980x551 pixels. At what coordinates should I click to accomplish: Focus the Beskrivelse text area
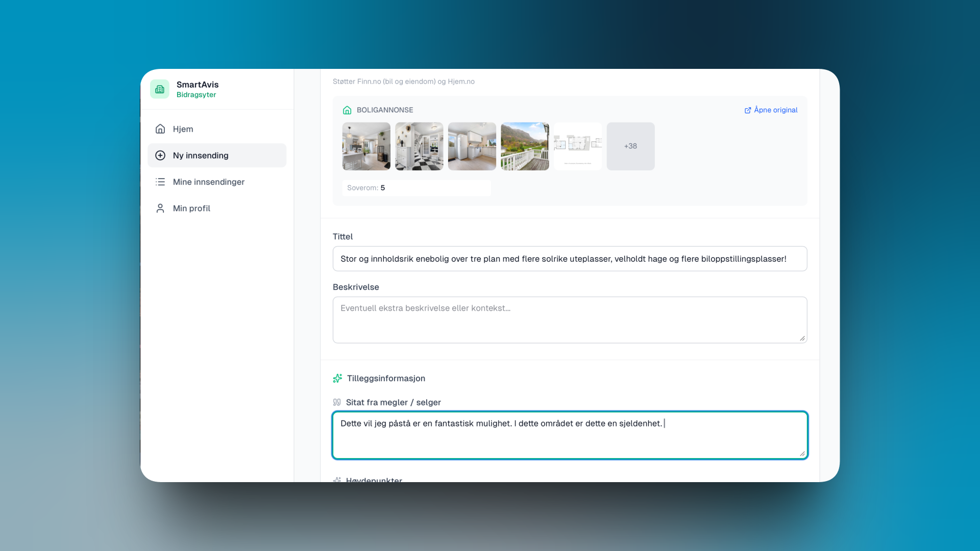pyautogui.click(x=570, y=320)
